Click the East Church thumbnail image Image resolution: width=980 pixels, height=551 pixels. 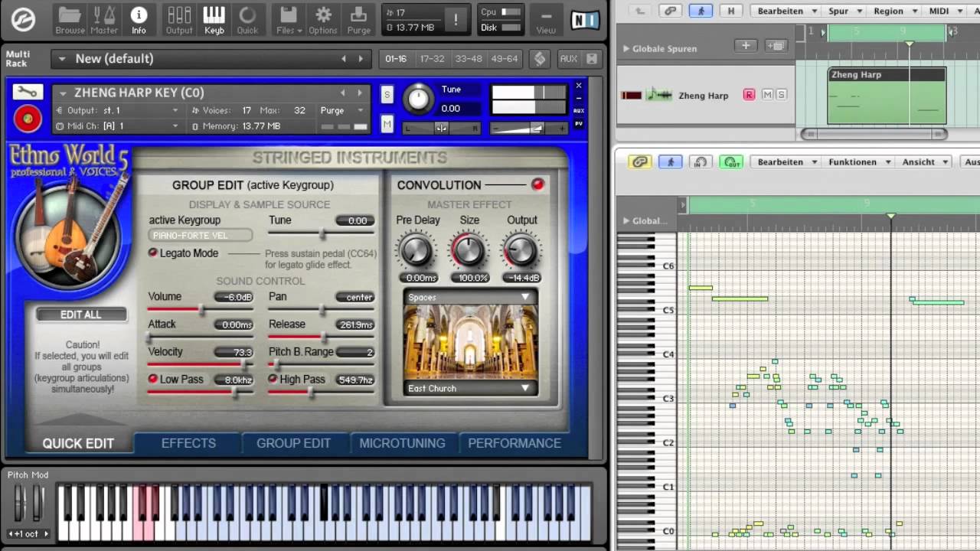coord(469,342)
